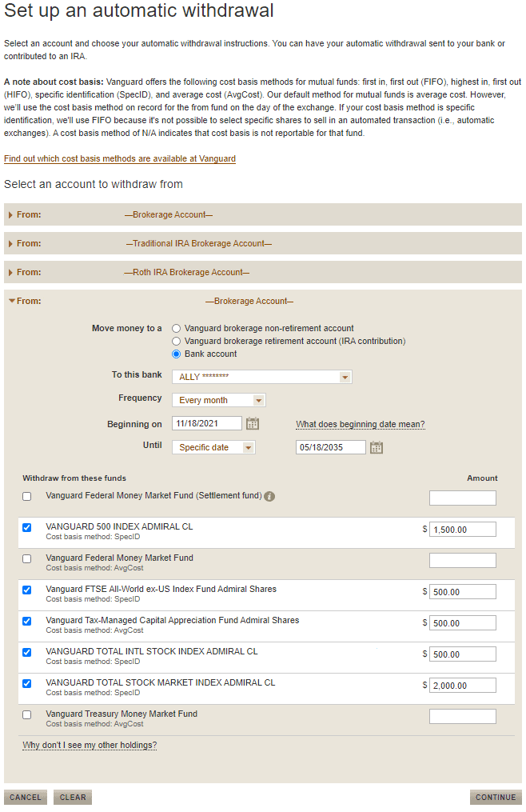Uncheck TOTAL INTL STOCK INDEX ADMIRAL checkbox

[x=27, y=653]
